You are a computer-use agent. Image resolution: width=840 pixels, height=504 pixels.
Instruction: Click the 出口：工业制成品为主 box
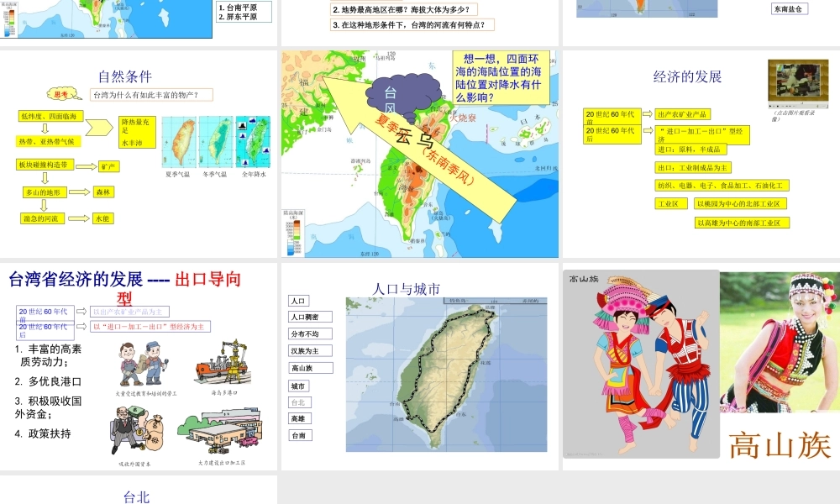(693, 168)
